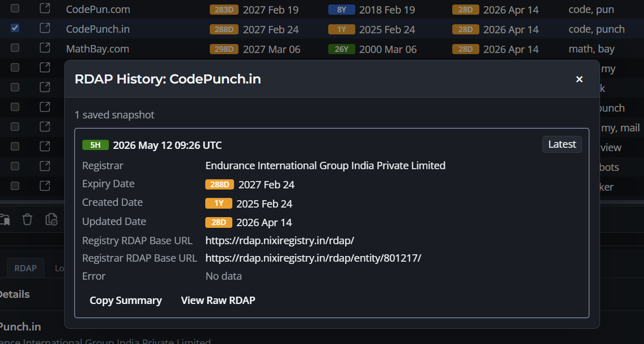Click the folder bookmark icon in the toolbar
This screenshot has height=344, width=644.
coord(5,219)
